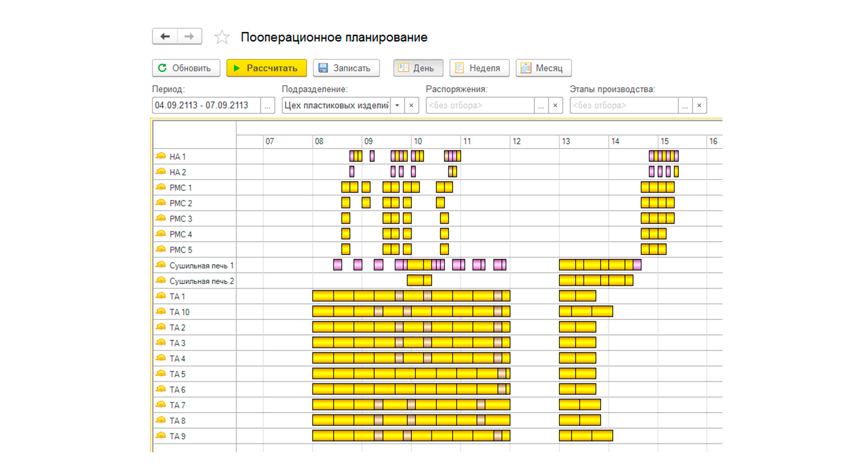Select first pink operation block on Сушильная печь 1

[338, 265]
